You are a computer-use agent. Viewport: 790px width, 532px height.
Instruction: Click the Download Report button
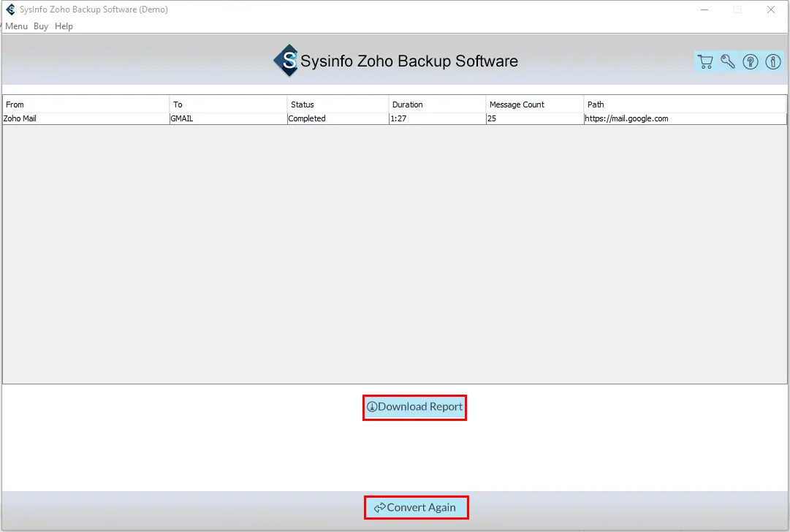[x=414, y=407]
